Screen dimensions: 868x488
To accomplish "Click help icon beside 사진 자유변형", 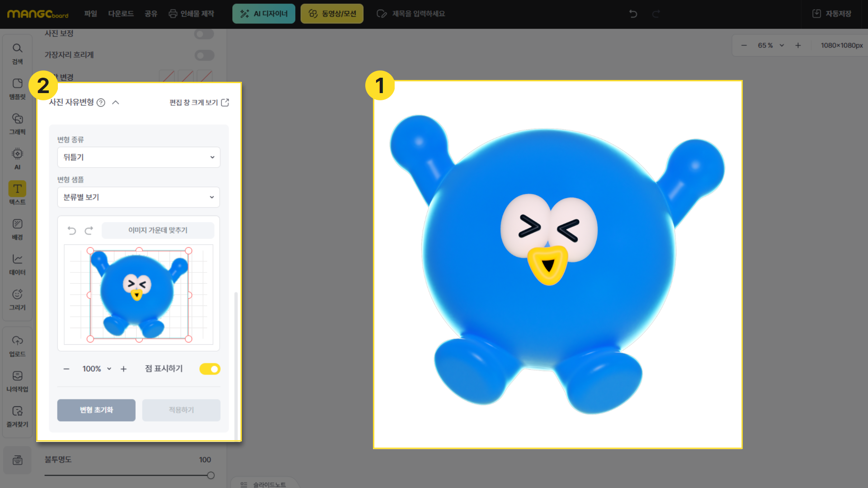I will 101,103.
